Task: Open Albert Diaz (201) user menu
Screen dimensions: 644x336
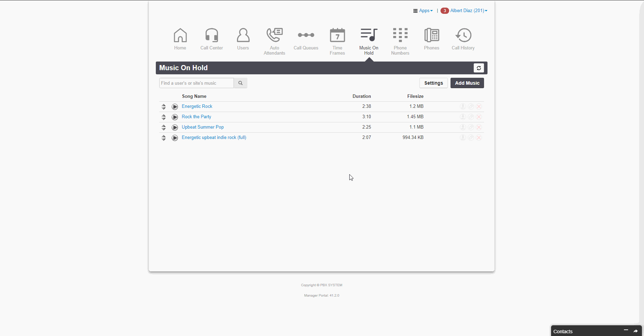Action: (x=469, y=11)
